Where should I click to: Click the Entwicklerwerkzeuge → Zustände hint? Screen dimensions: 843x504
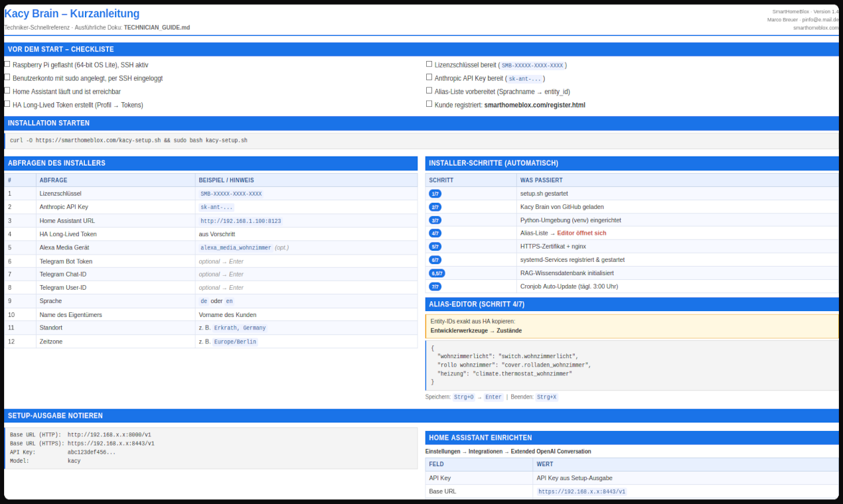pos(476,330)
